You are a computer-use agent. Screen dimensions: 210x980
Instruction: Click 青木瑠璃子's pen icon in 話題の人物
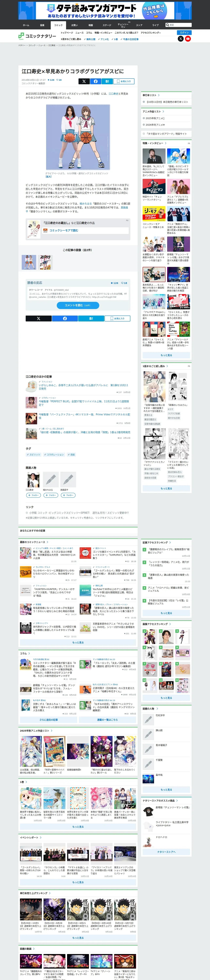coord(148,749)
